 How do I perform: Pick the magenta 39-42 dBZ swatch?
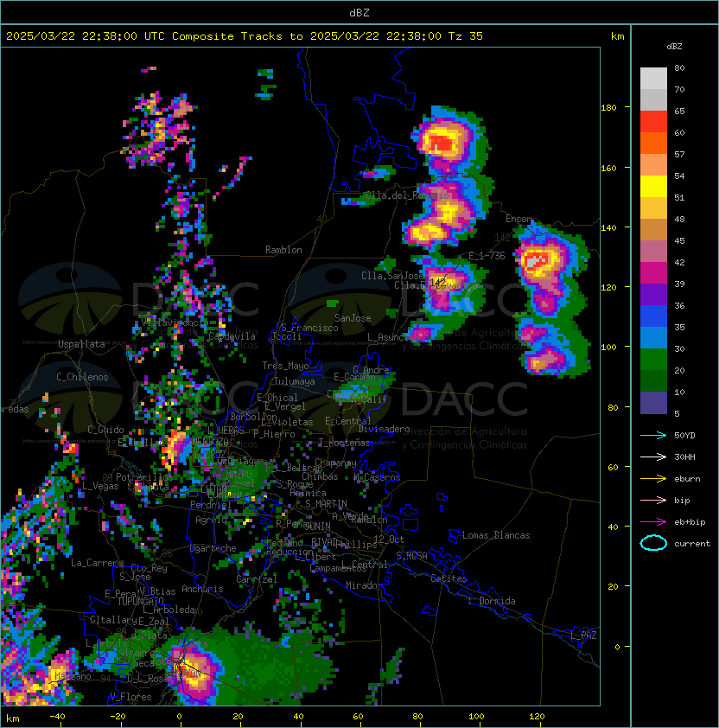point(653,273)
